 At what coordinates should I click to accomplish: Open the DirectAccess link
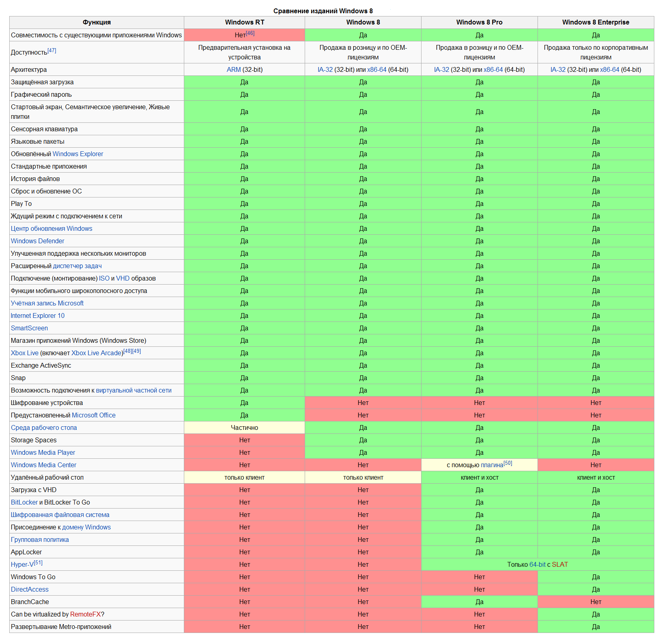point(30,589)
